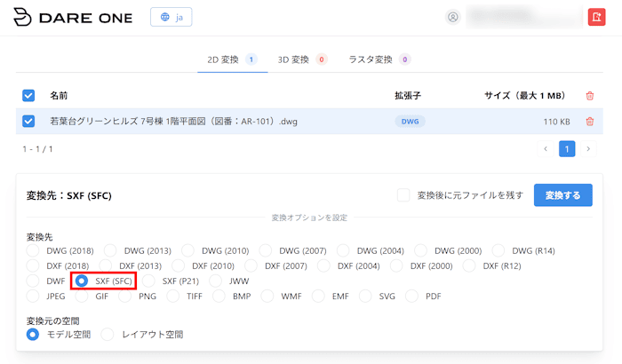Select TIFF output format
This screenshot has width=622, height=364.
tap(173, 297)
